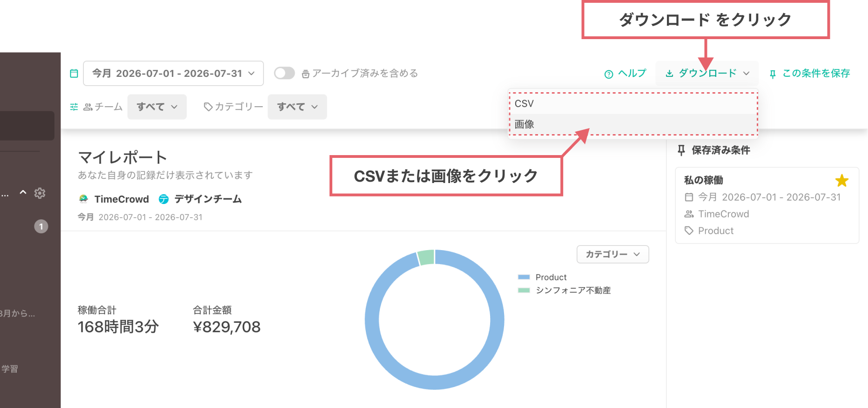The width and height of the screenshot is (868, 408).
Task: Click the green シンフォニア不動産 legend swatch
Action: [x=524, y=290]
